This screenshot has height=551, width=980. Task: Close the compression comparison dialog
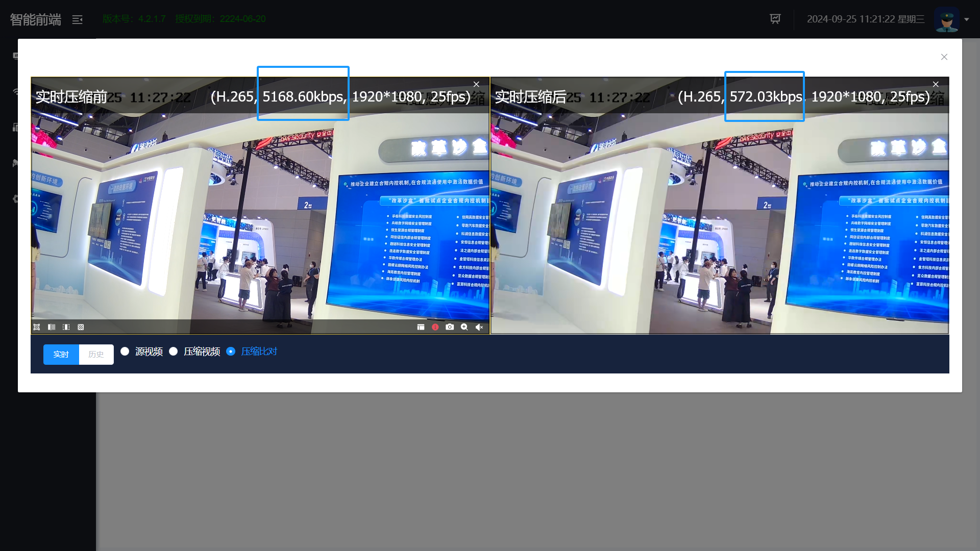tap(944, 57)
